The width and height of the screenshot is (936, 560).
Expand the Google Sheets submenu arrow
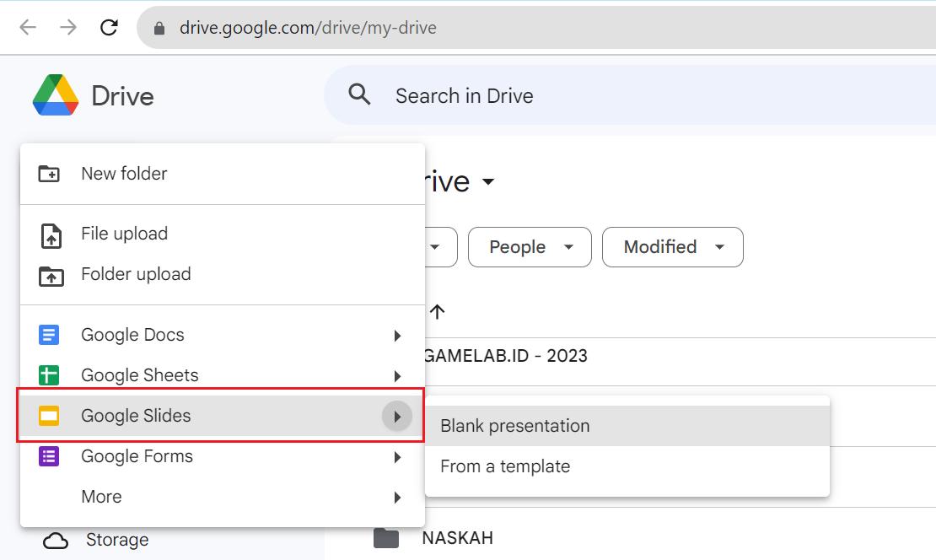397,374
